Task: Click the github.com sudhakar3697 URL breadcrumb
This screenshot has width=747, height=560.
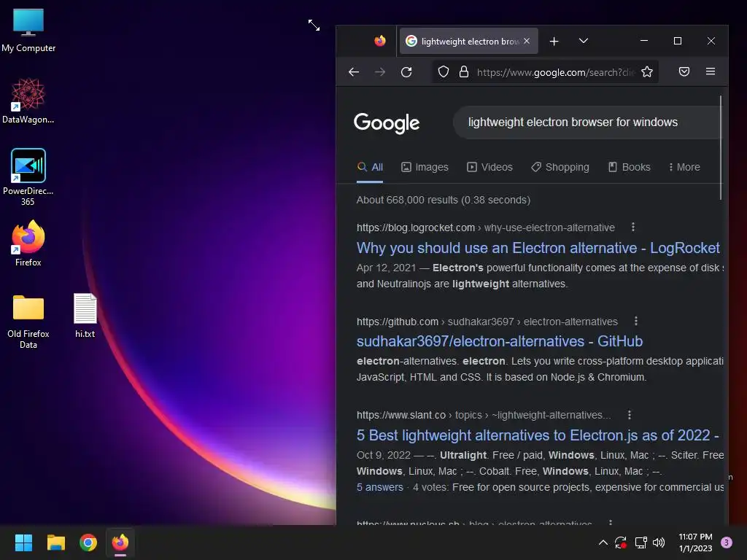Action: click(487, 322)
